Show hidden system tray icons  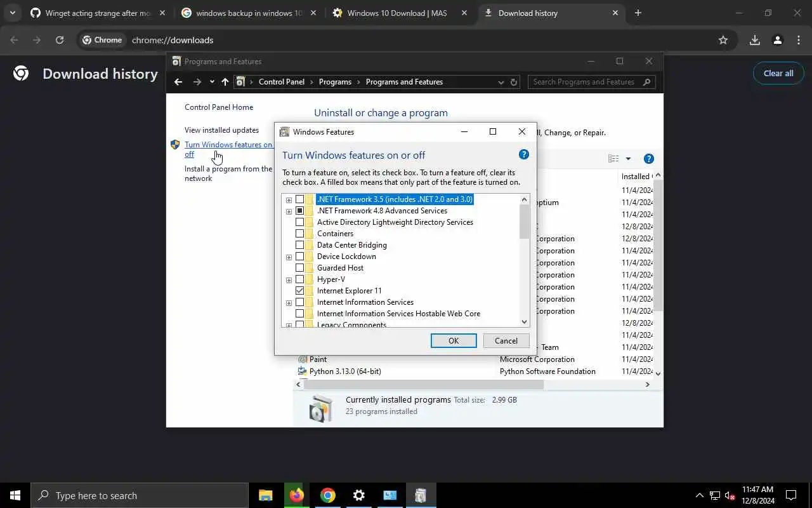pos(700,495)
